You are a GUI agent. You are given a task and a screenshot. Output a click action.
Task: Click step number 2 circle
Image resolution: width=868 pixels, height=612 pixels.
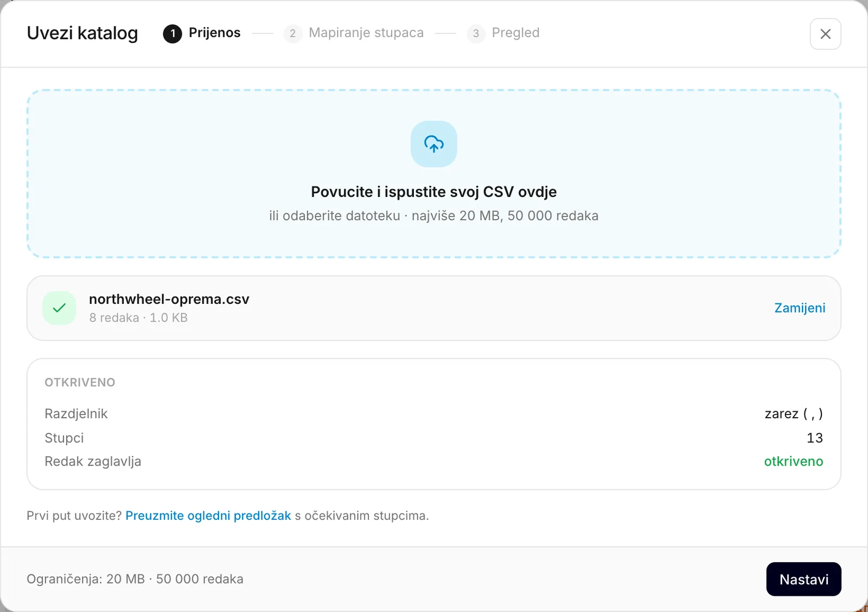[x=292, y=34]
